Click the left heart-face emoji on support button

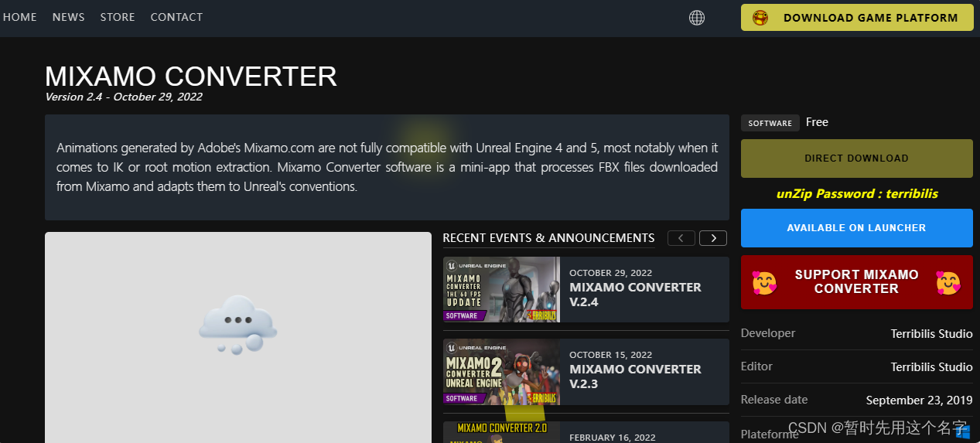coord(764,283)
